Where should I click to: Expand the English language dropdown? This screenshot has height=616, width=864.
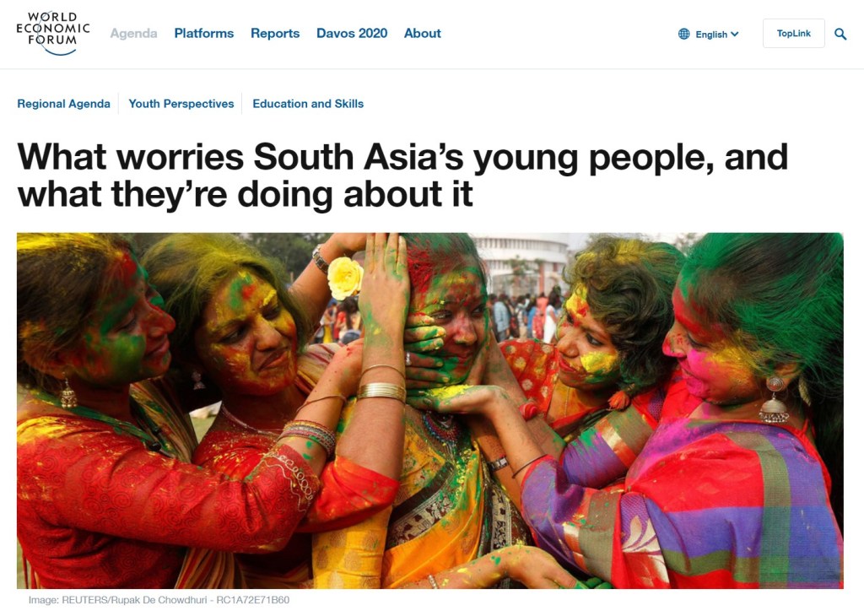click(709, 34)
